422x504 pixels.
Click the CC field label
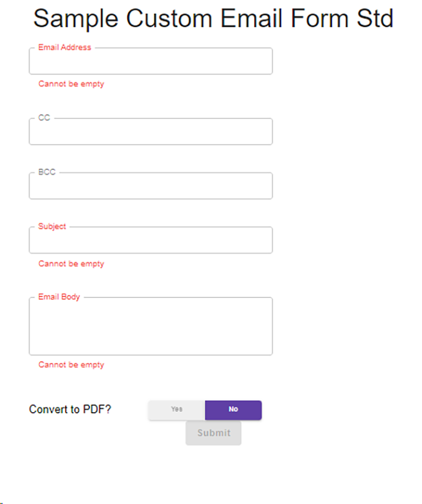(44, 118)
